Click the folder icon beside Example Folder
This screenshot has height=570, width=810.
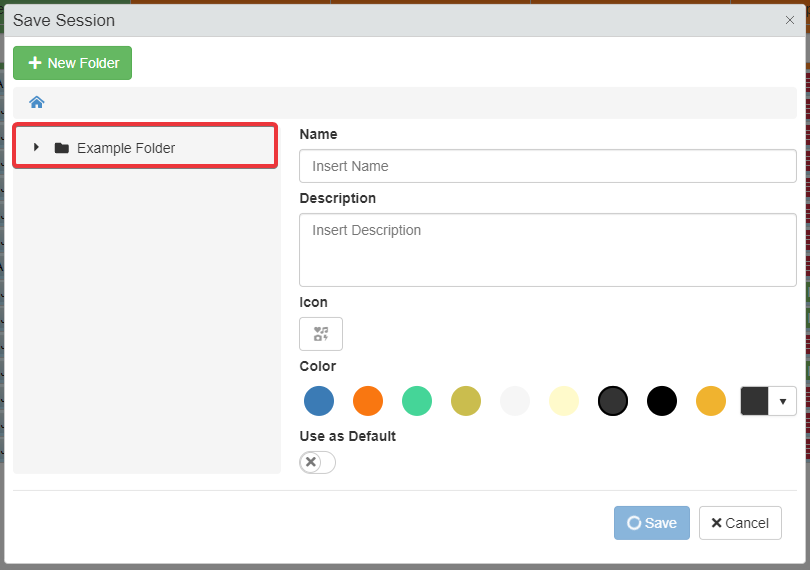[62, 148]
